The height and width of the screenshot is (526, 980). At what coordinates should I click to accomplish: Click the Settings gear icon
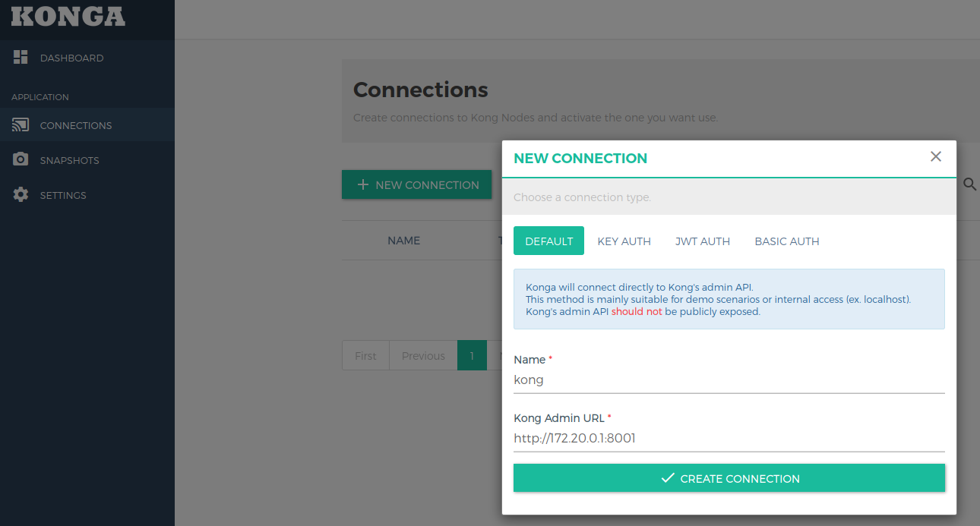click(x=21, y=195)
